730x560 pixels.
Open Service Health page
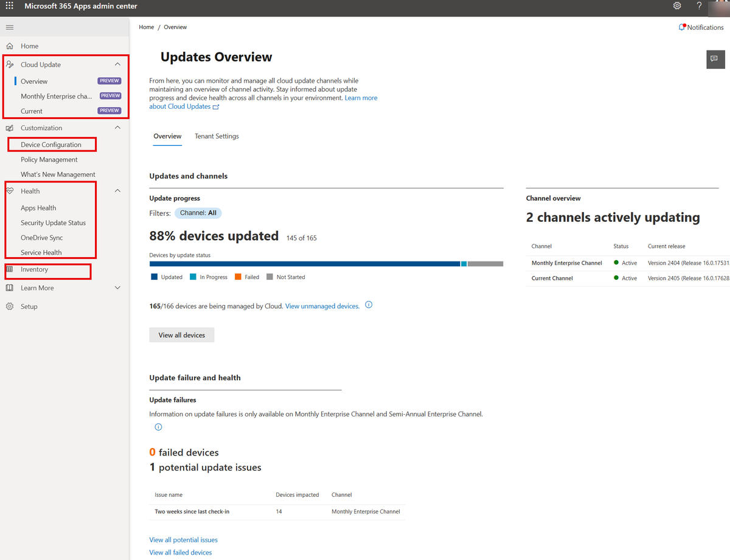pyautogui.click(x=41, y=253)
